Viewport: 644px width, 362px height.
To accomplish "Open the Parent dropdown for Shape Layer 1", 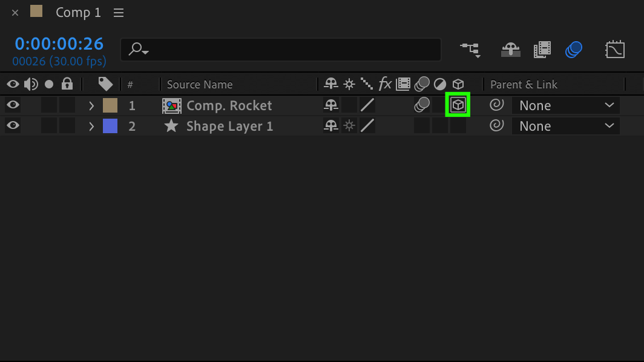I will coord(565,127).
